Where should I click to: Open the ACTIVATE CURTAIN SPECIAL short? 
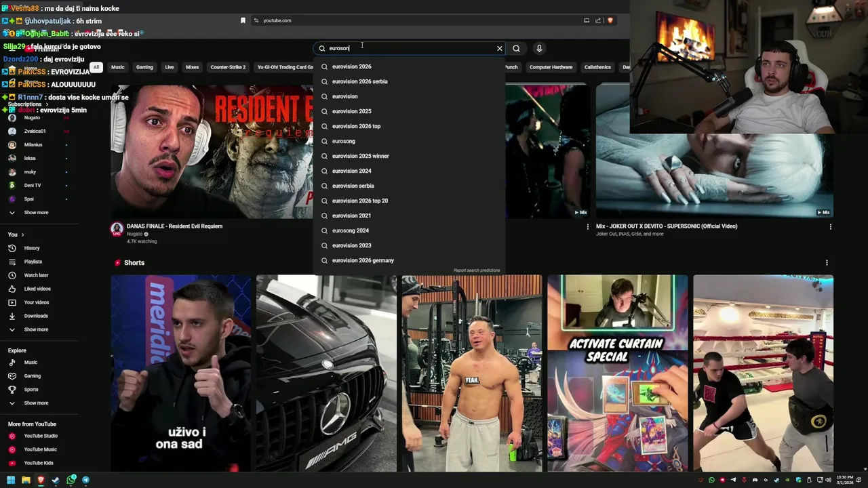617,373
